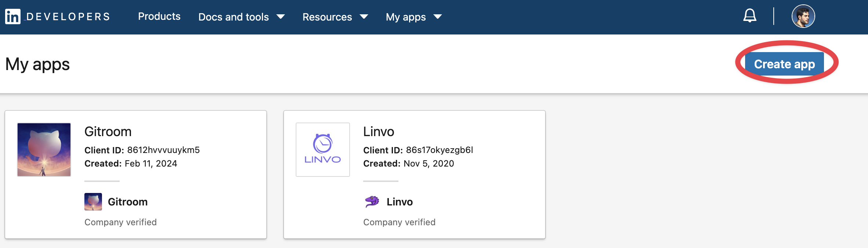Open the Docs and tools menu
Viewport: 868px width, 248px height.
241,17
